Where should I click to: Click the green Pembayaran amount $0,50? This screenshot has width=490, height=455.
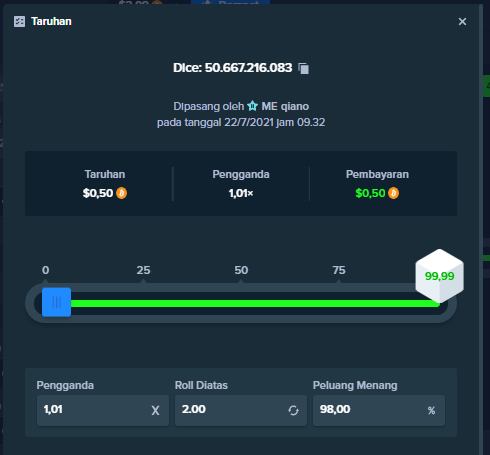370,193
